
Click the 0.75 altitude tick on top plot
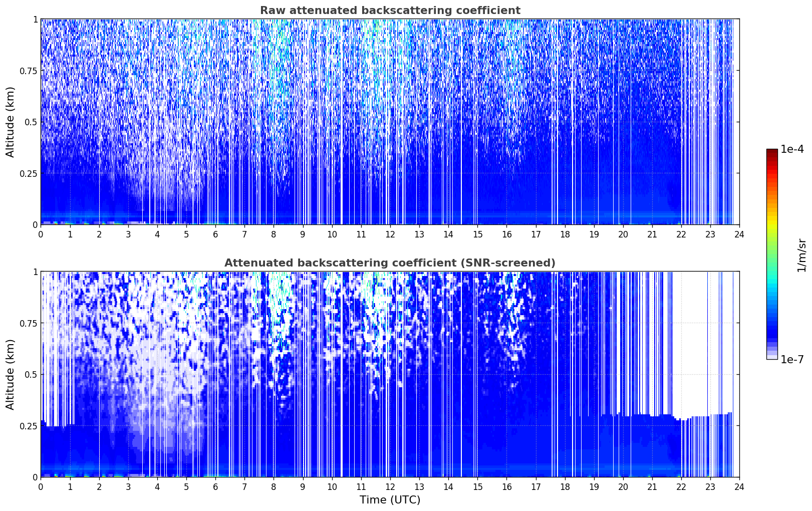[x=29, y=71]
